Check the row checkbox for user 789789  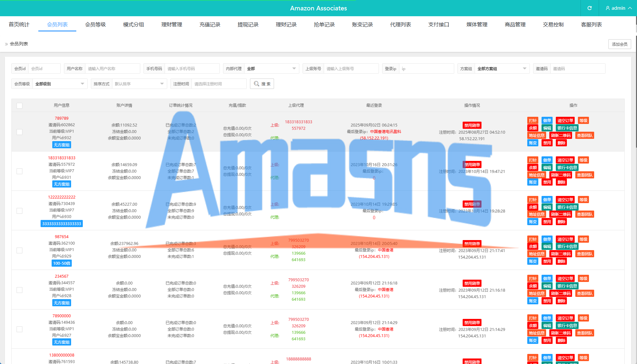pyautogui.click(x=19, y=132)
